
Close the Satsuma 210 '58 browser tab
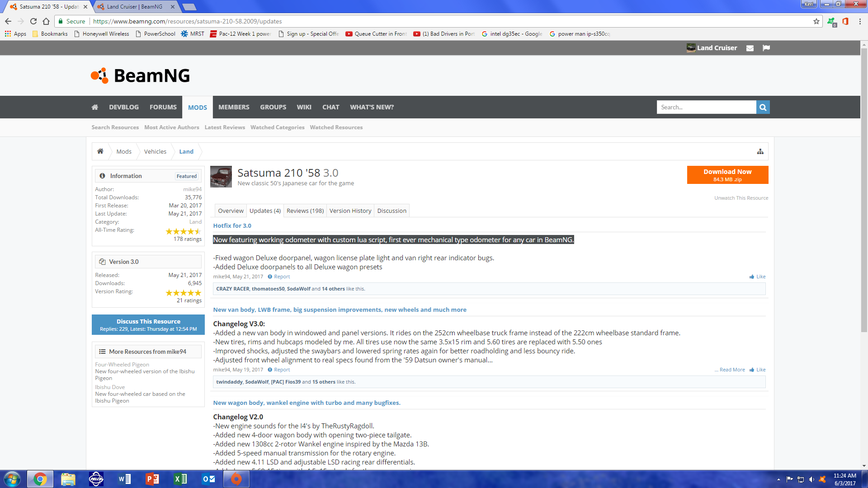point(85,7)
